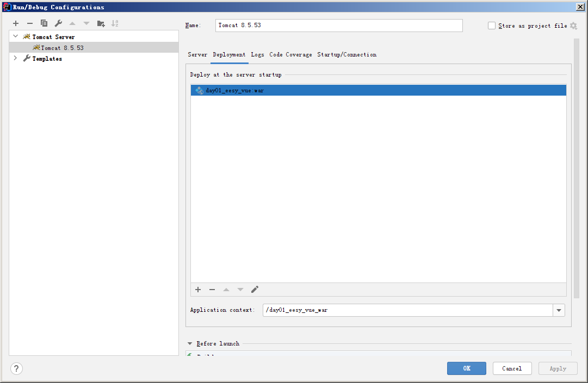The image size is (588, 383).
Task: Open edit templates wrench icon in toolbar
Action: click(x=58, y=23)
